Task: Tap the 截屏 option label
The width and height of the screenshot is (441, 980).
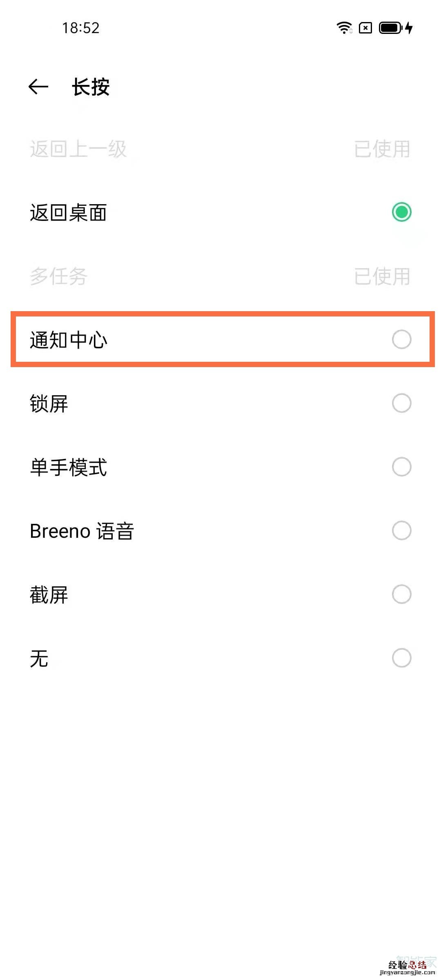Action: click(49, 595)
